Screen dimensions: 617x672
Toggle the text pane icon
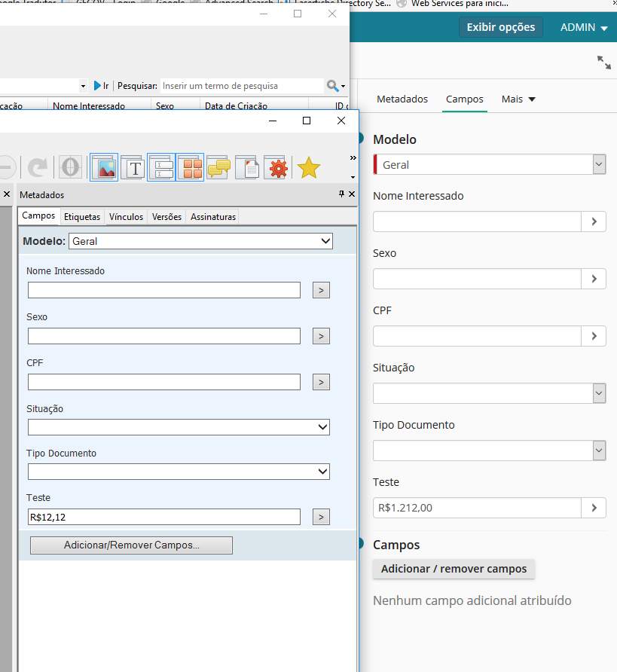133,167
